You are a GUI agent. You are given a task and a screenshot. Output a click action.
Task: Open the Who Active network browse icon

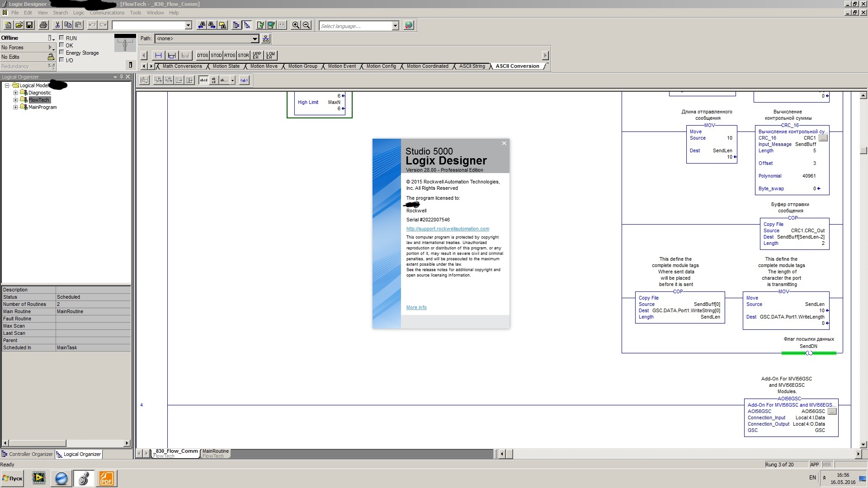coord(266,38)
